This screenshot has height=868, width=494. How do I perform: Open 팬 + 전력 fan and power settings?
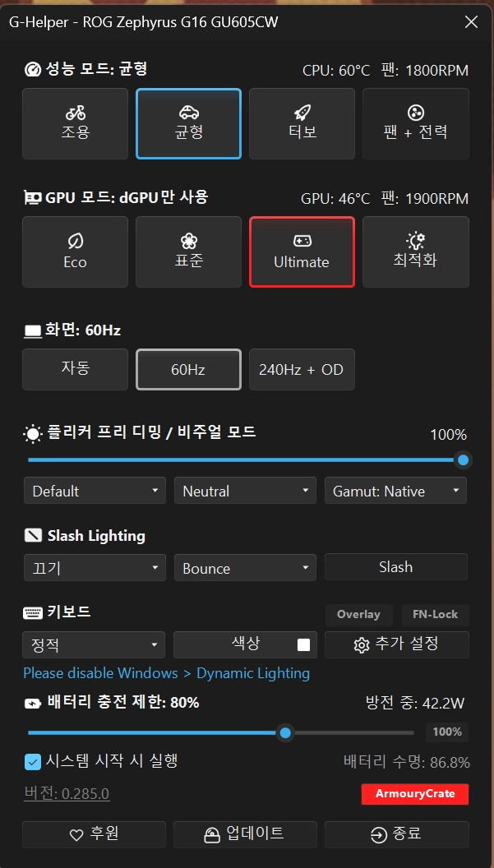point(415,124)
